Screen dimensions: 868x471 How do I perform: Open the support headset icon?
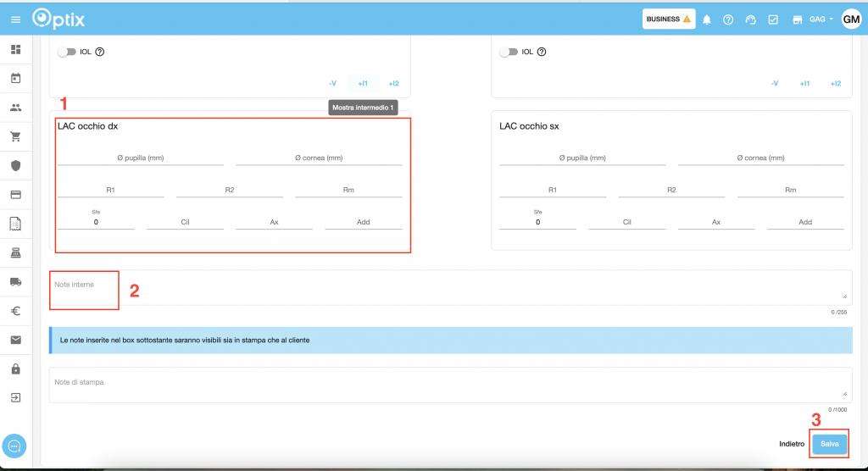(x=750, y=19)
